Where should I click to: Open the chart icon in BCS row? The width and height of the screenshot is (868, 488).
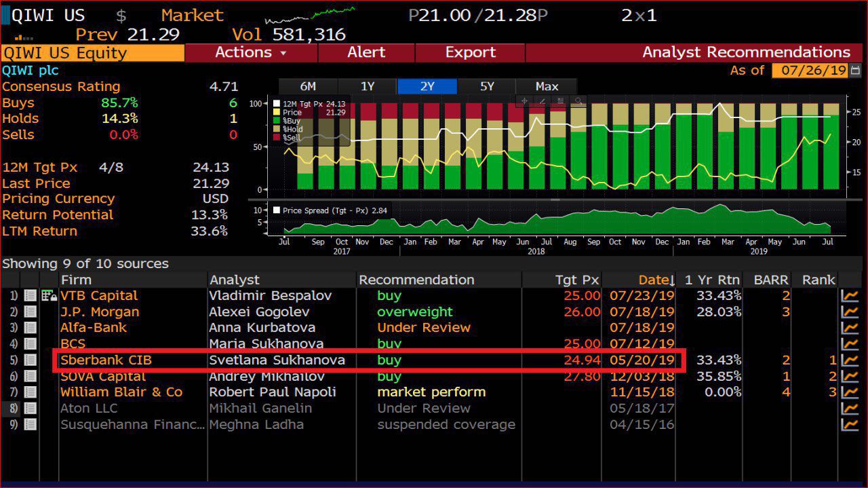click(x=850, y=344)
